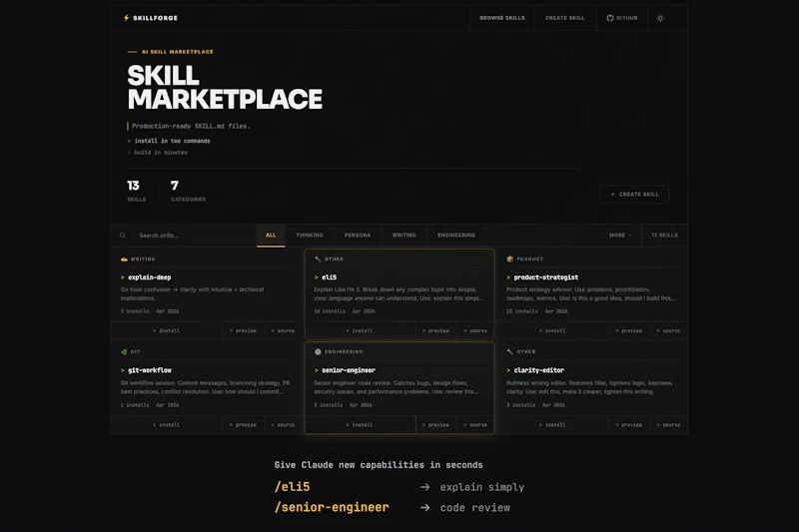Install the explain-deep skill

(x=166, y=331)
